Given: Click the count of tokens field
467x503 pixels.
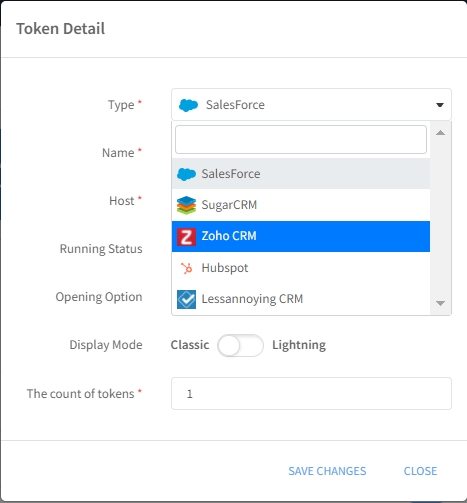Looking at the screenshot, I should coord(311,394).
